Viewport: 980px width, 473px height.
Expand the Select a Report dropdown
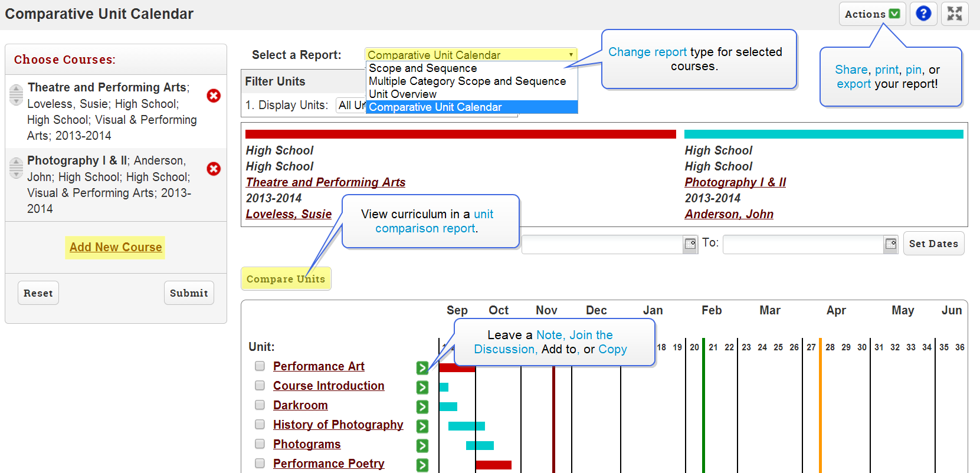[470, 55]
